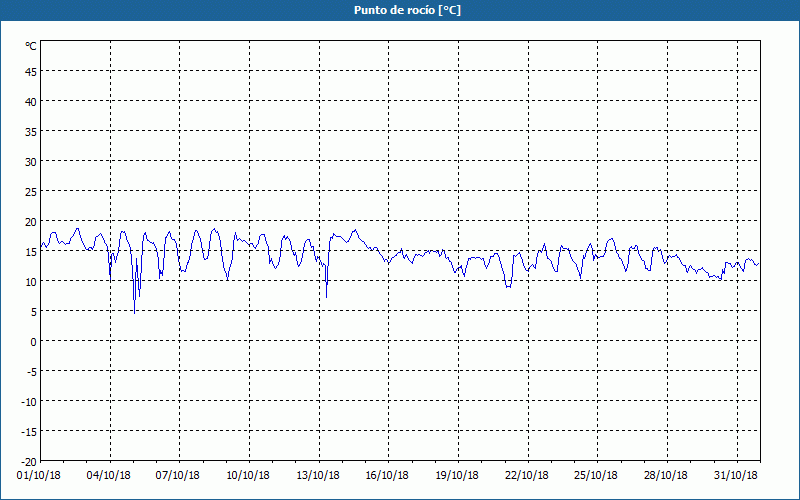Click the 40 y-axis label

click(x=31, y=102)
